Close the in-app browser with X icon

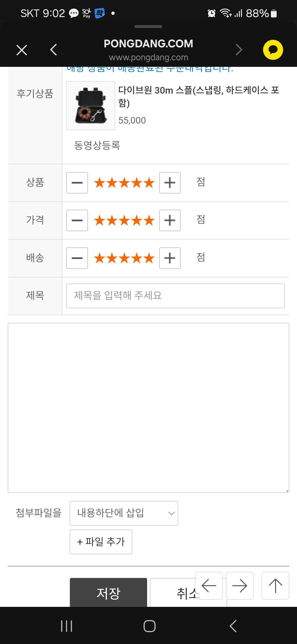(x=22, y=50)
